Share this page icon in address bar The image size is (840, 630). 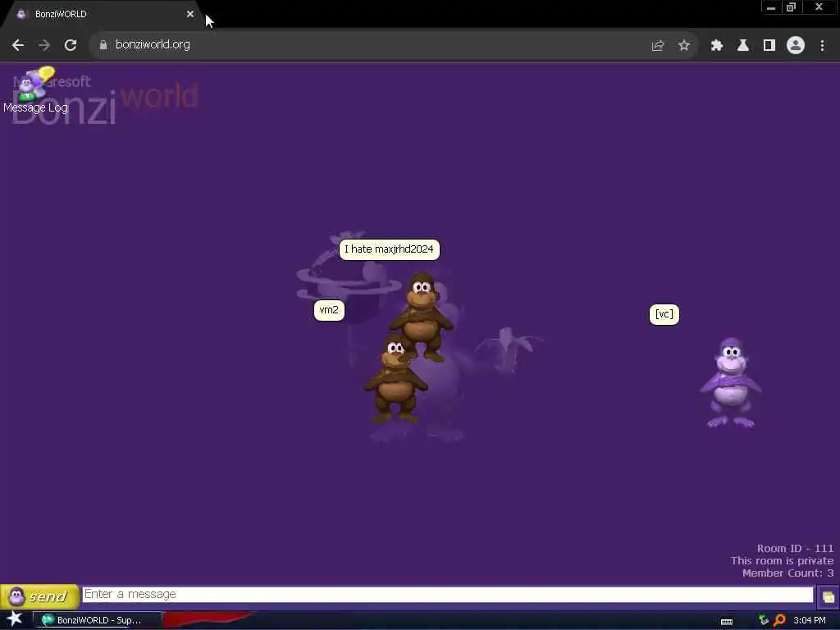(658, 46)
